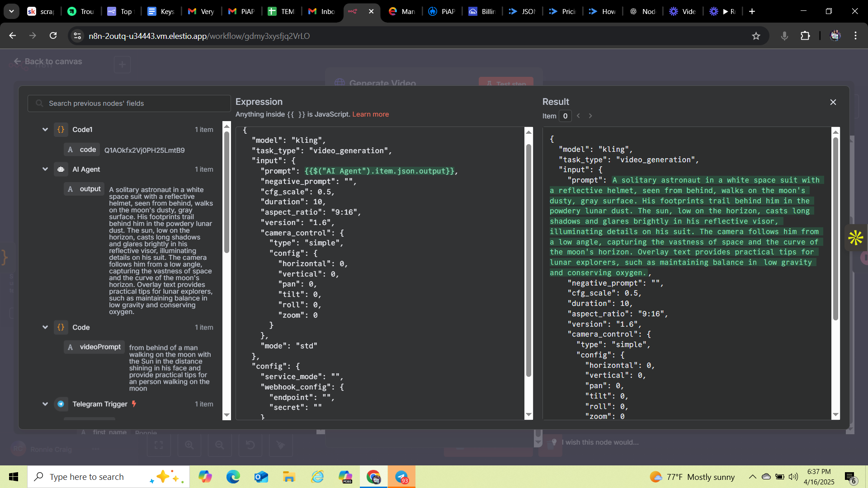Screen dimensions: 868x488
Task: Collapse the Code1 node section
Action: tap(45, 130)
